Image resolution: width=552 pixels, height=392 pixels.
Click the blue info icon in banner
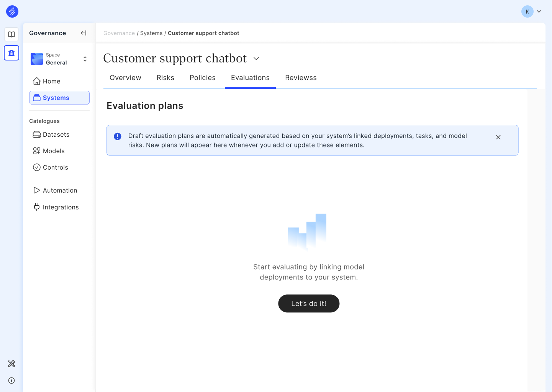pos(118,136)
